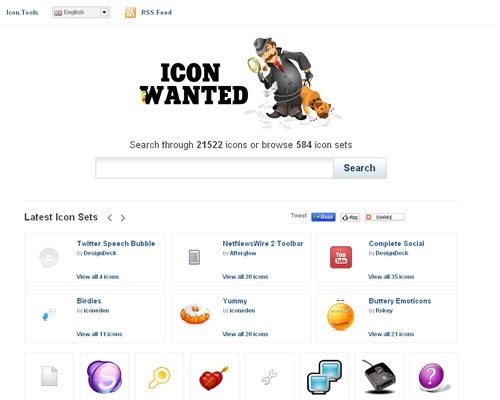Show previous latest icon sets arrow
Viewport: 500px width, 400px height.
[110, 218]
